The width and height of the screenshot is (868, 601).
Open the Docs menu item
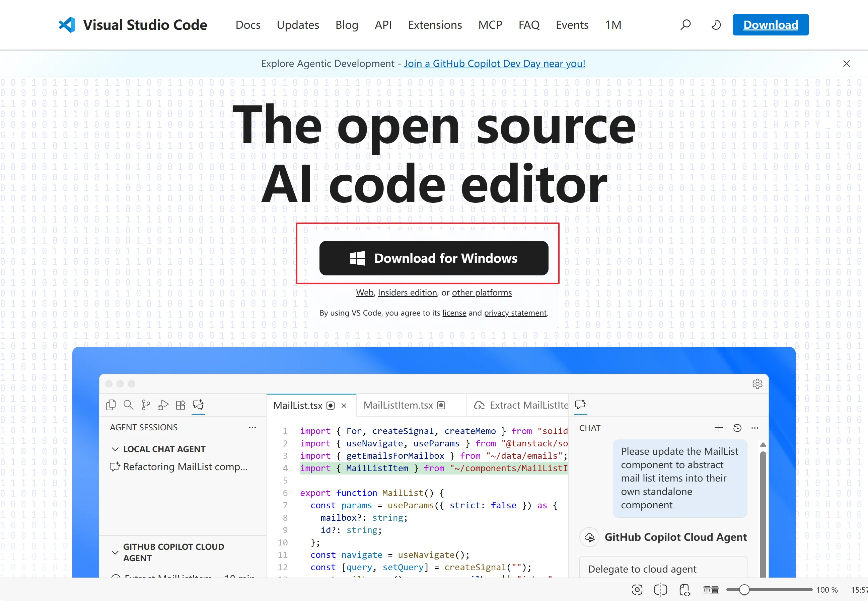[248, 25]
